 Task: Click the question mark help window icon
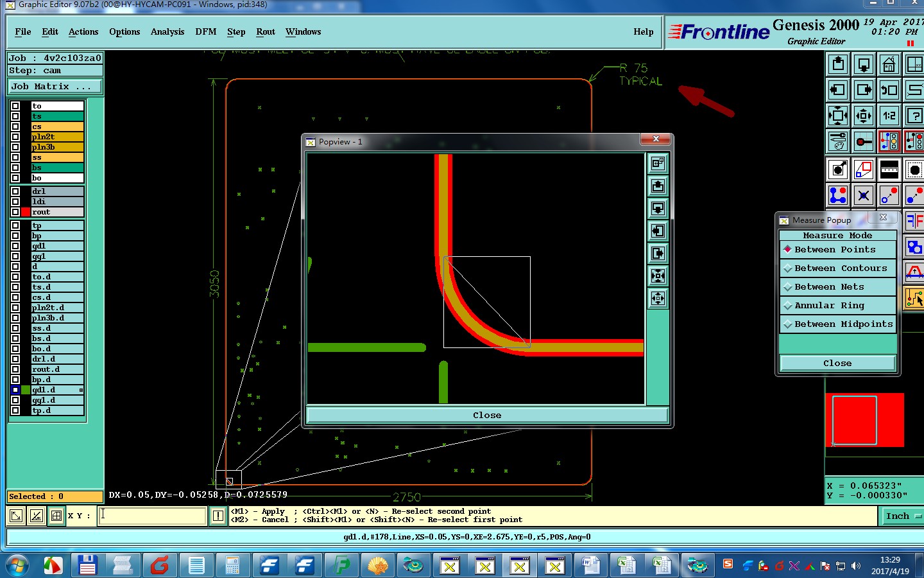(914, 116)
